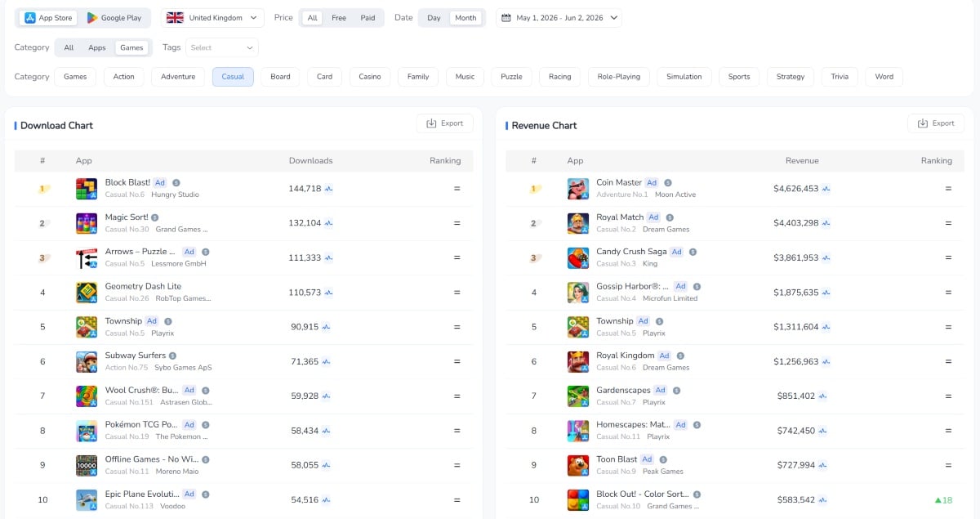Open Tags select dropdown

222,47
